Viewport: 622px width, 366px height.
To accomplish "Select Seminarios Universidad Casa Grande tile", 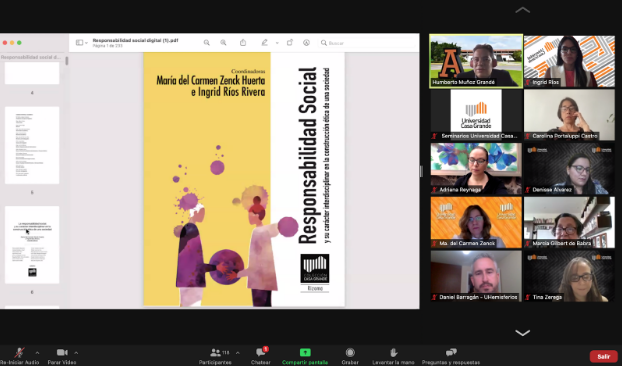I will click(x=476, y=115).
